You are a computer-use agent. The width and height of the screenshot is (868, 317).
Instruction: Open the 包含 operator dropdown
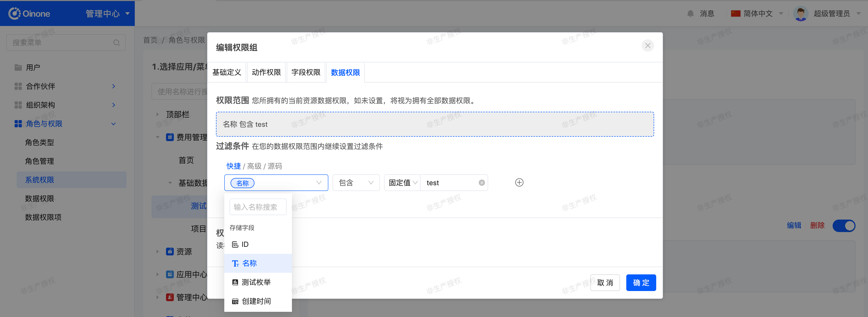pos(356,183)
